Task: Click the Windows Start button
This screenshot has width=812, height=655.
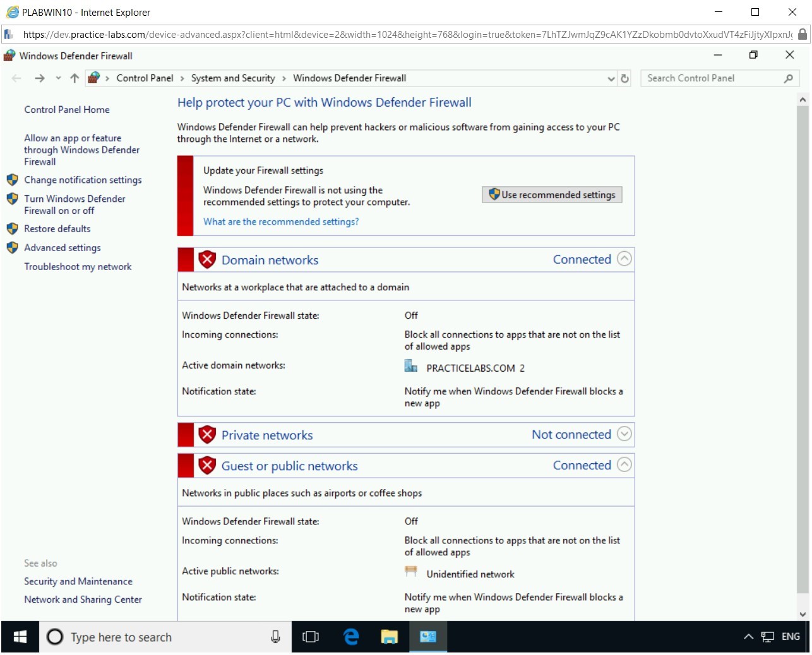Action: (x=20, y=637)
